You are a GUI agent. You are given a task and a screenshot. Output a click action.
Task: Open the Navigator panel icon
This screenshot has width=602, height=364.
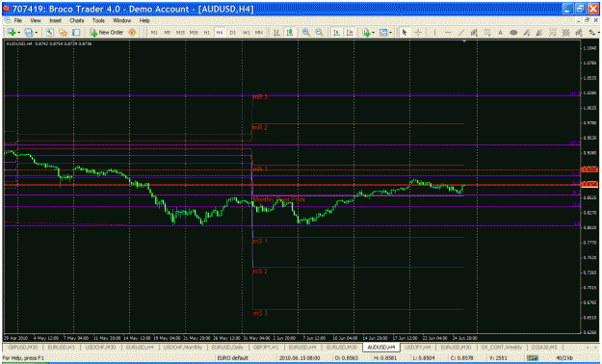(x=63, y=33)
